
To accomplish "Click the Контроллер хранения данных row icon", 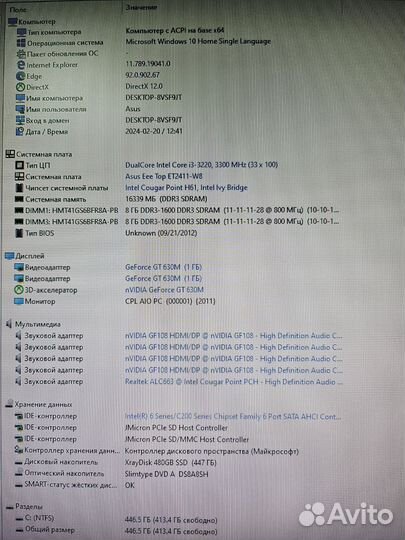I will (x=19, y=450).
